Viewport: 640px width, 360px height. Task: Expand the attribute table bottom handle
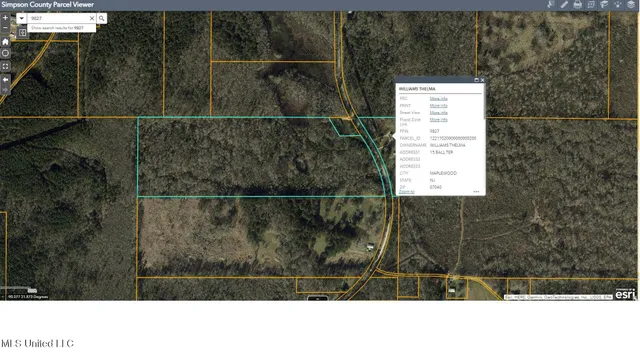pos(318,298)
